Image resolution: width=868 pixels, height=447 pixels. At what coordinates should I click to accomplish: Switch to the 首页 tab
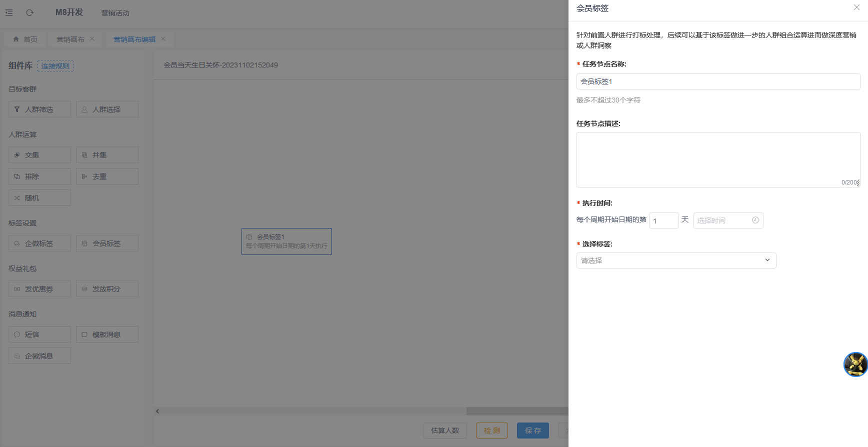click(25, 39)
